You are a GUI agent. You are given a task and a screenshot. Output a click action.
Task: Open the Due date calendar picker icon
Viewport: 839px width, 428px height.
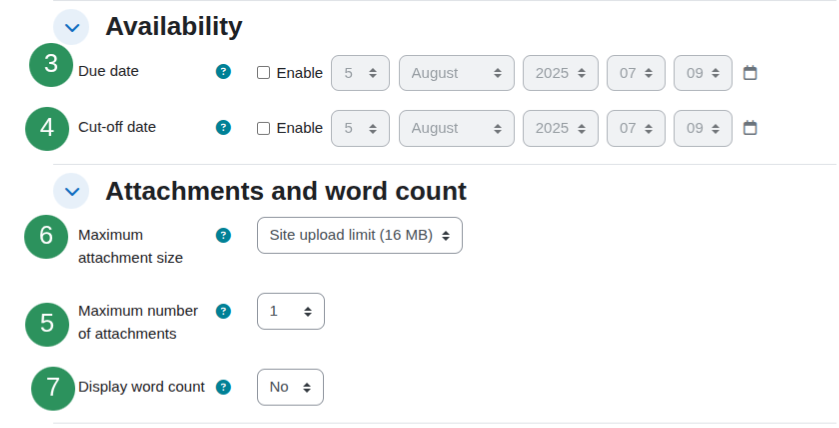click(750, 73)
